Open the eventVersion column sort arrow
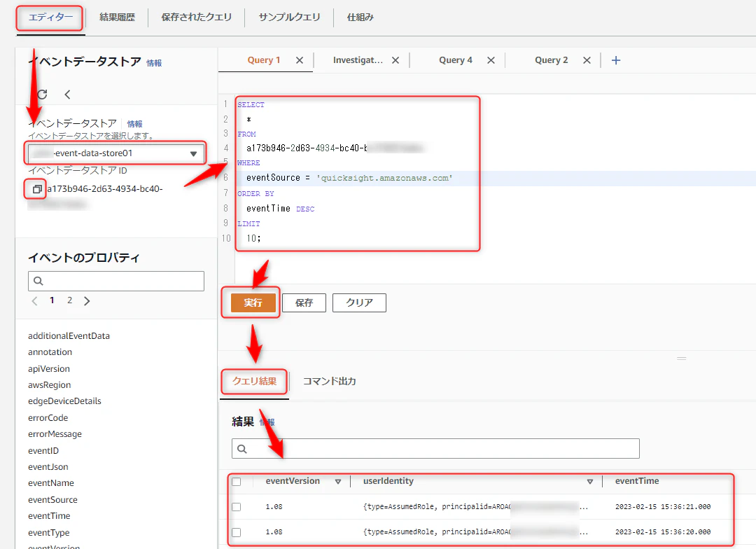This screenshot has width=756, height=549. tap(338, 482)
